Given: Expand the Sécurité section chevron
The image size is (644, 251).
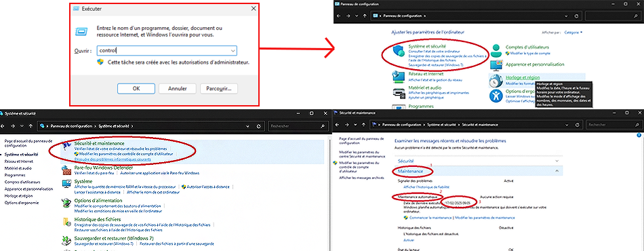Looking at the screenshot, I should point(557,161).
